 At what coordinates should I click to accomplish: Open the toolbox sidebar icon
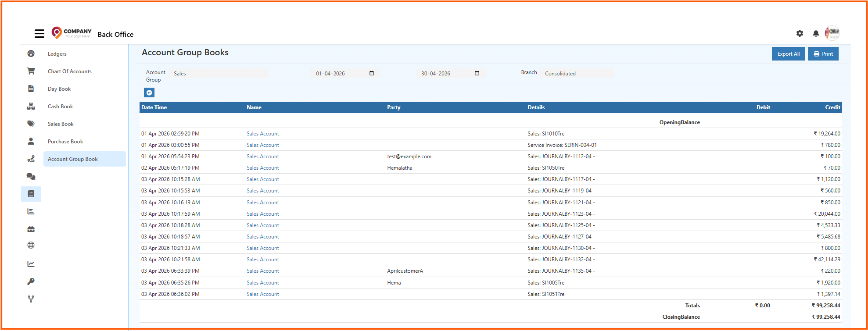pos(31,229)
